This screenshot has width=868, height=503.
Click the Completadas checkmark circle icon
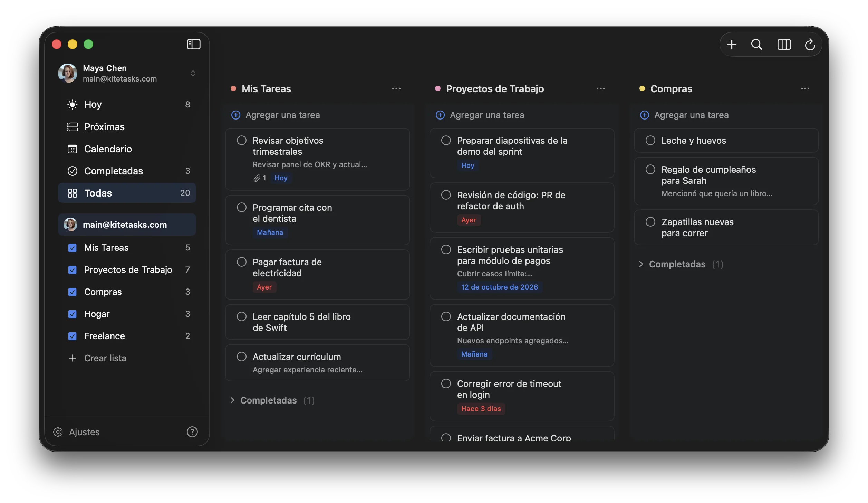[72, 171]
